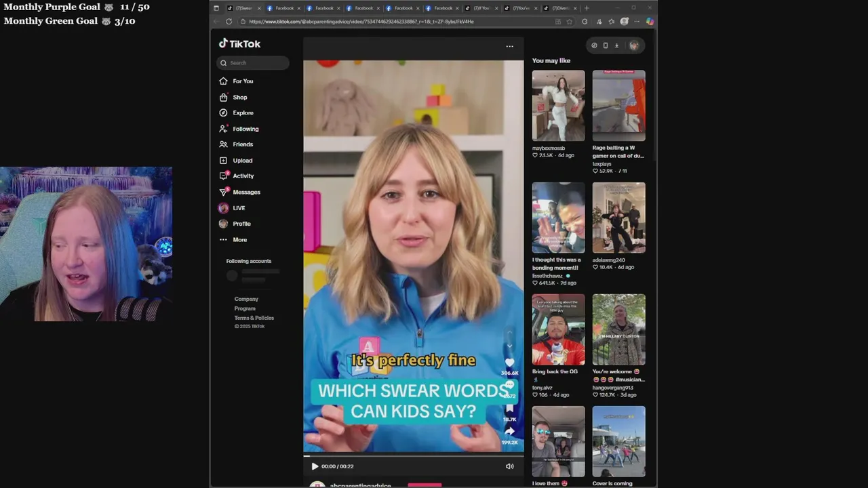The width and height of the screenshot is (868, 488).
Task: Mute the video volume
Action: pyautogui.click(x=509, y=466)
